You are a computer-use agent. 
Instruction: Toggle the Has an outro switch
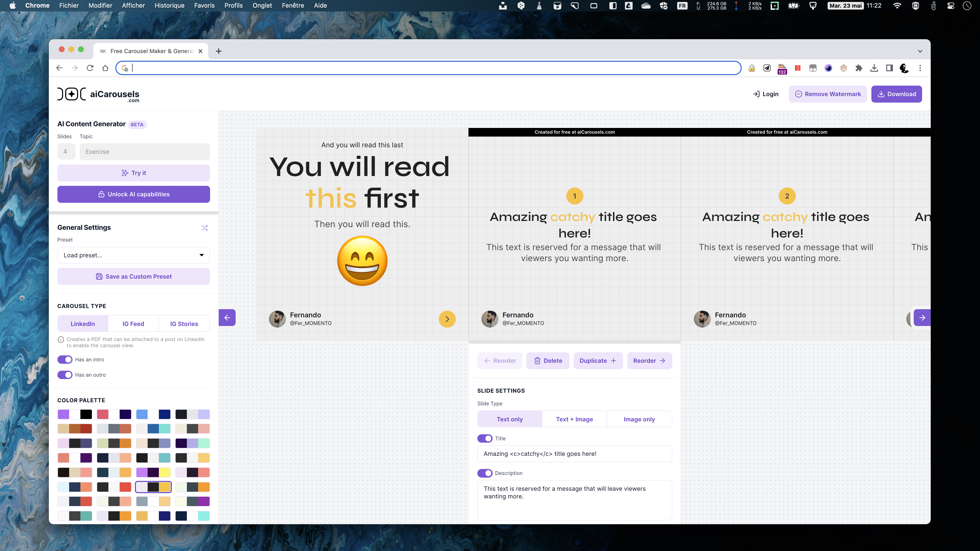point(65,375)
